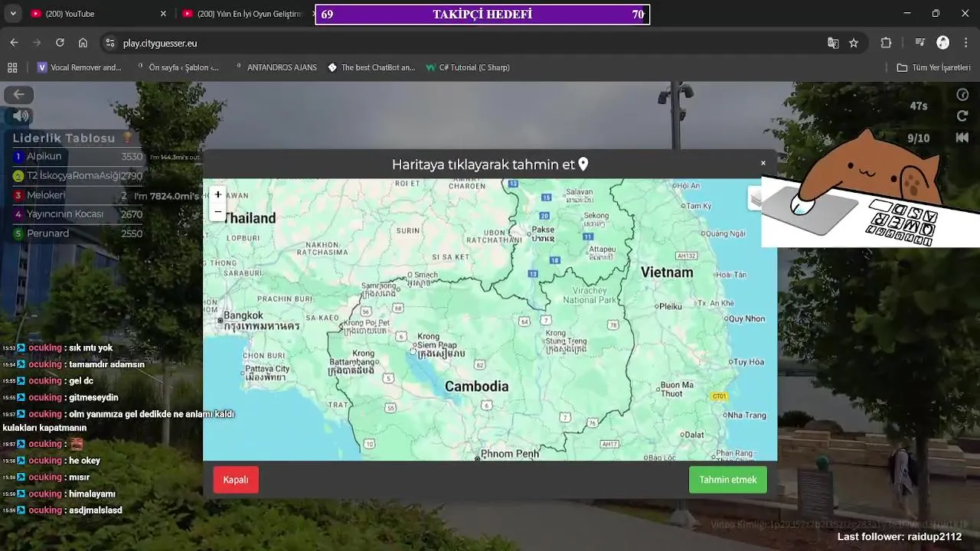Reload the cityguesser page
Screen dimensions: 980x551
[x=60, y=43]
